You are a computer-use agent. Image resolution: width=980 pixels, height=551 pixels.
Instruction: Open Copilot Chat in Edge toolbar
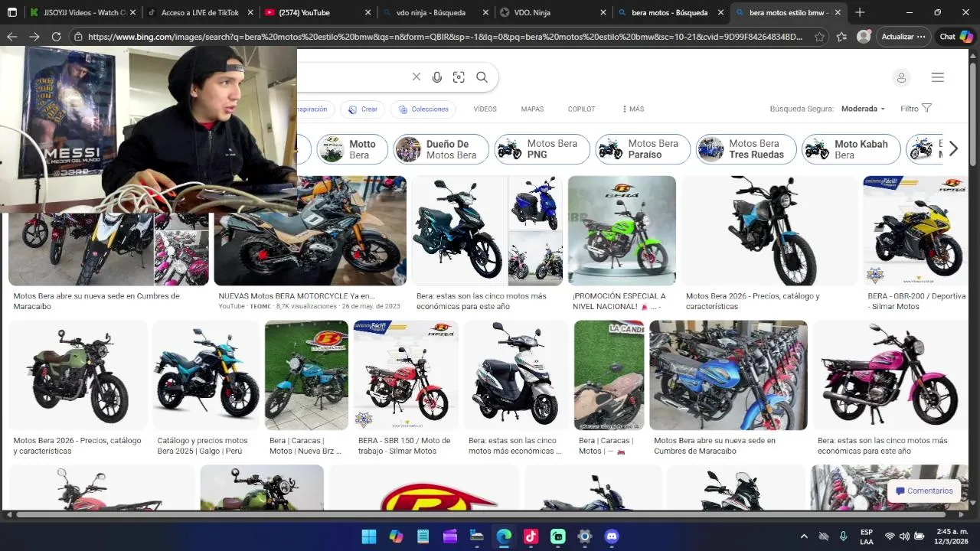point(956,37)
